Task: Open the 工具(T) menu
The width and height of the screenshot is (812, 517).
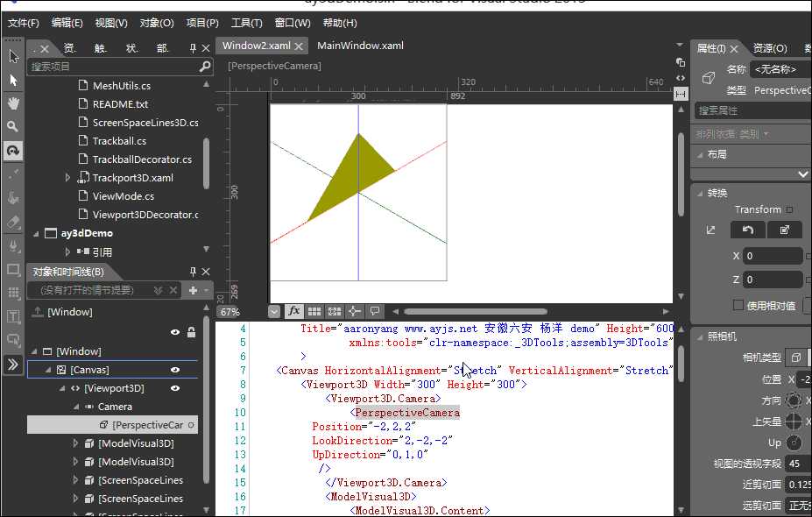Action: pyautogui.click(x=246, y=23)
